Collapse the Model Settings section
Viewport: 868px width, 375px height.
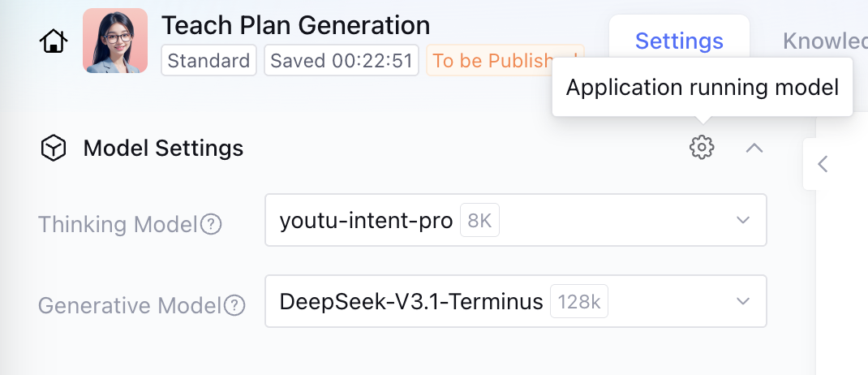tap(754, 148)
